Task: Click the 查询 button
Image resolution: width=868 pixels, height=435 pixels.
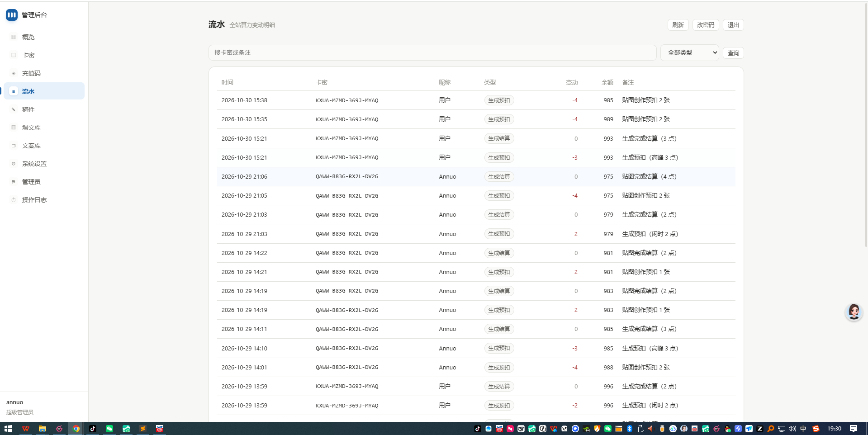Action: click(733, 53)
